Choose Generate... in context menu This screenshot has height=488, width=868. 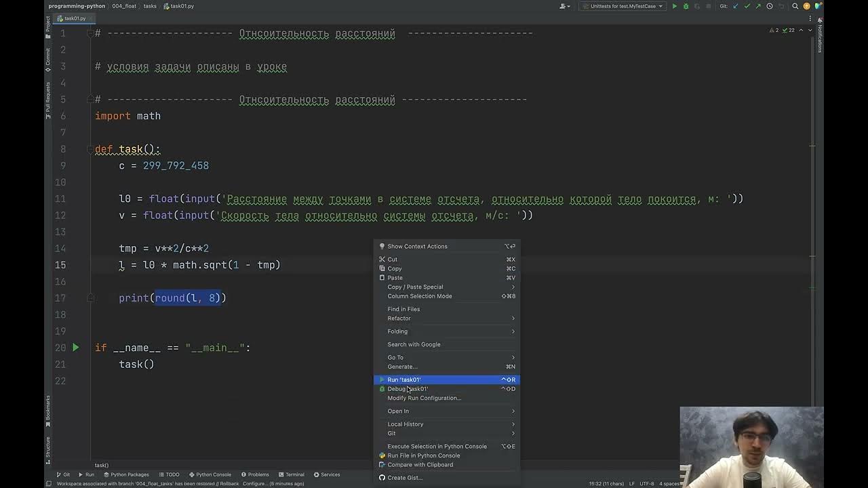447,367
